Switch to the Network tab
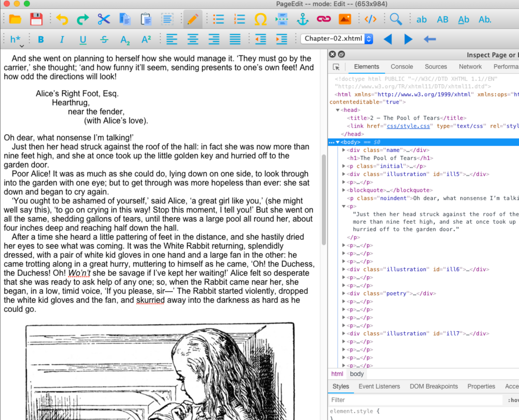 coord(470,67)
